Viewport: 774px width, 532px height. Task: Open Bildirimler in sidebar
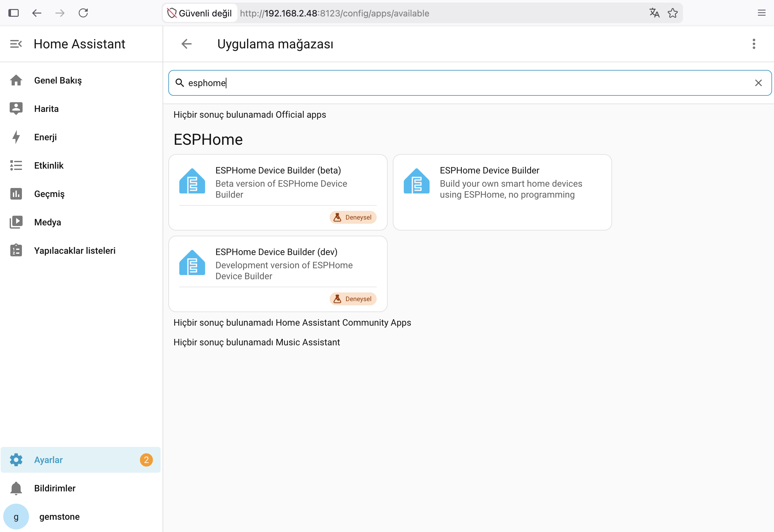81,488
